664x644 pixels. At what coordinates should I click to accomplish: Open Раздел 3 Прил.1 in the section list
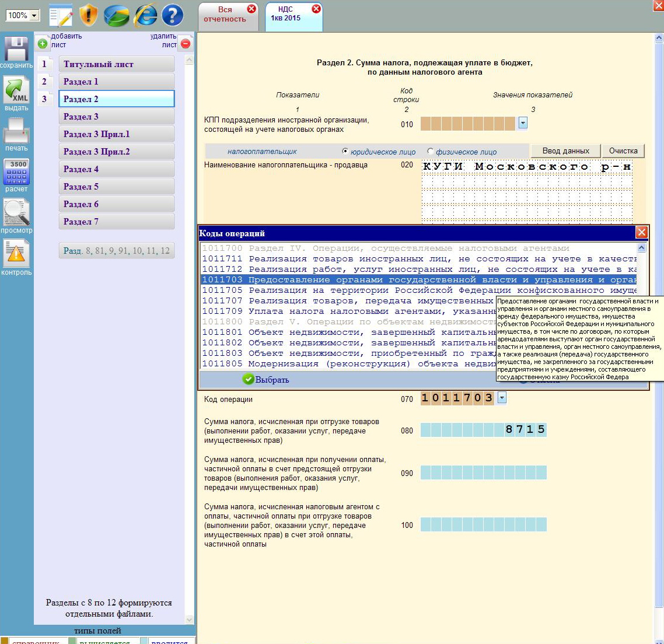coord(116,134)
